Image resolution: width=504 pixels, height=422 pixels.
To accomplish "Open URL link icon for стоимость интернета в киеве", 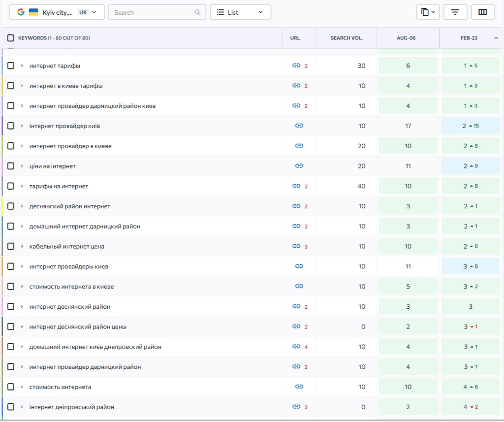I will coord(299,286).
